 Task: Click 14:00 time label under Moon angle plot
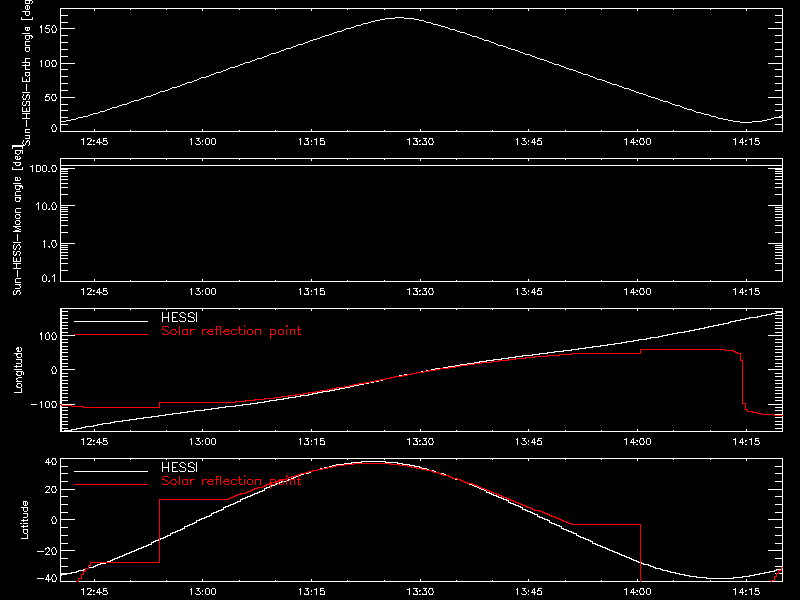click(637, 291)
